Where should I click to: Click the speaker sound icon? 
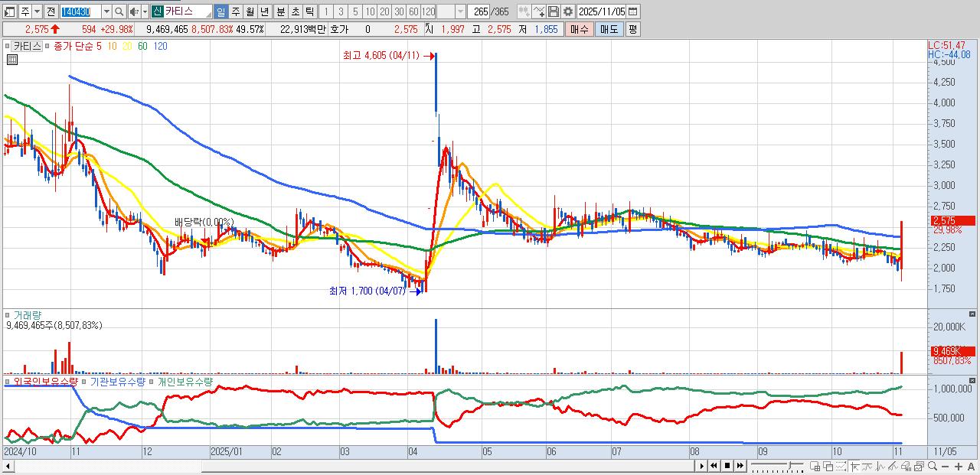(134, 12)
